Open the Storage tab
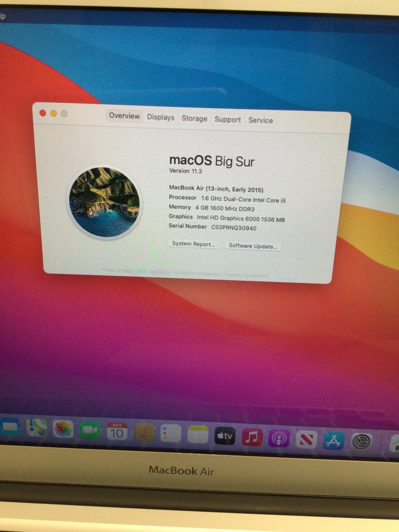The width and height of the screenshot is (399, 532). coord(194,118)
